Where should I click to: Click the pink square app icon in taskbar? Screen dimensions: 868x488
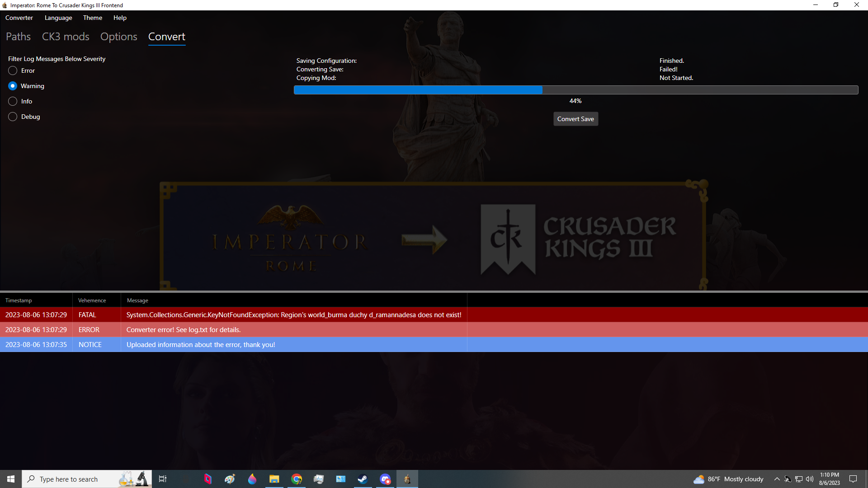click(208, 479)
